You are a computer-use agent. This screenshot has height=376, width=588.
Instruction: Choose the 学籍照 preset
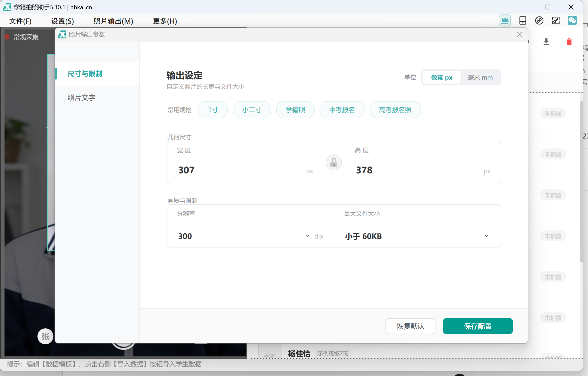[295, 110]
